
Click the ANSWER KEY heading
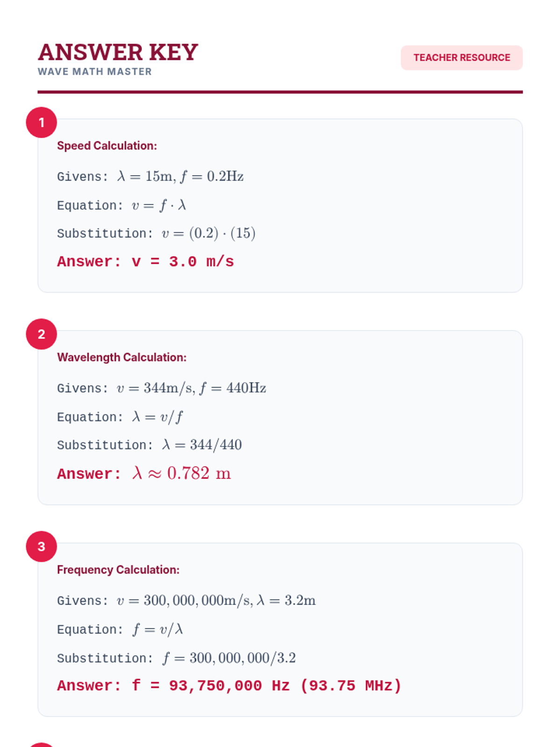click(118, 52)
